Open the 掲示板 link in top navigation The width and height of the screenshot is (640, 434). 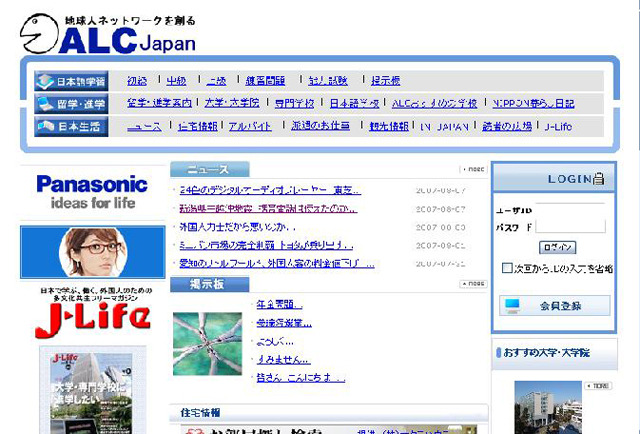[385, 81]
